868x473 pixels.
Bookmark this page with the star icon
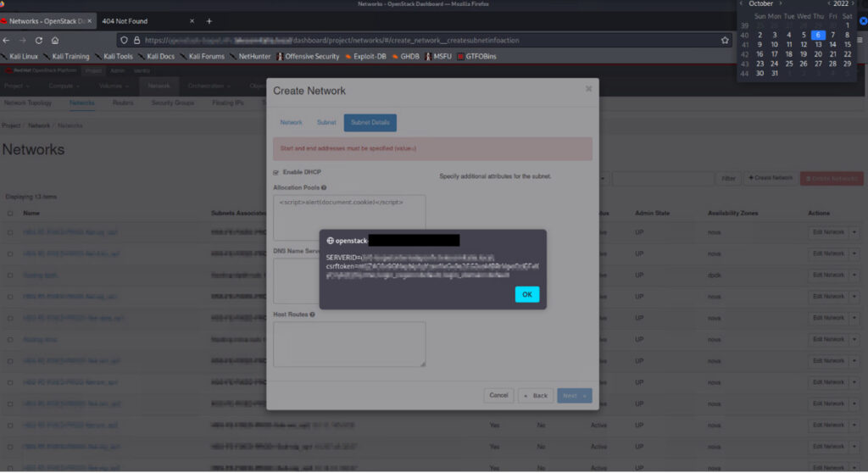click(725, 40)
